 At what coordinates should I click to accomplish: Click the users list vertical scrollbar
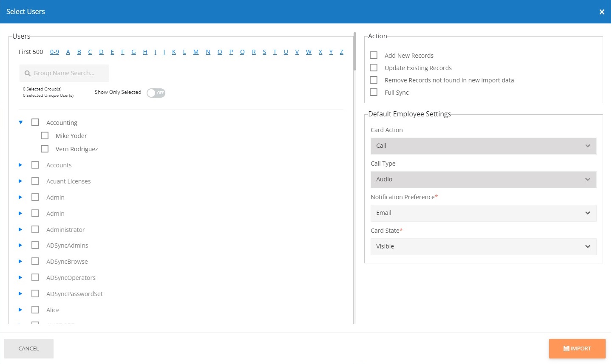[354, 51]
